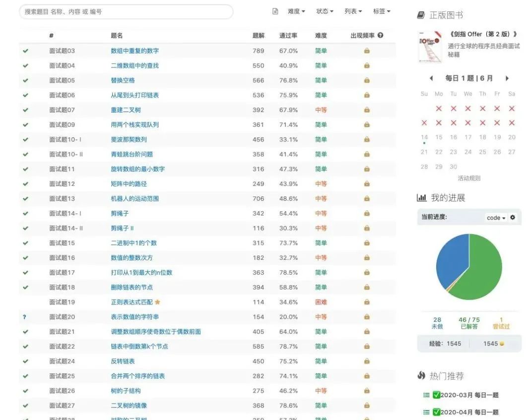Click the checkmark status of 面试题13

pyautogui.click(x=25, y=199)
